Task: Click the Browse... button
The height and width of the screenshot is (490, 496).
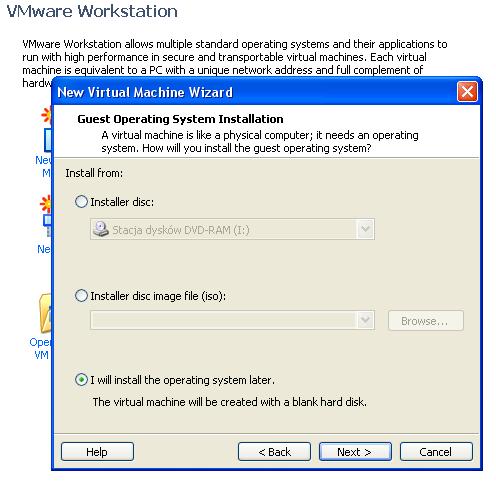Action: [426, 321]
